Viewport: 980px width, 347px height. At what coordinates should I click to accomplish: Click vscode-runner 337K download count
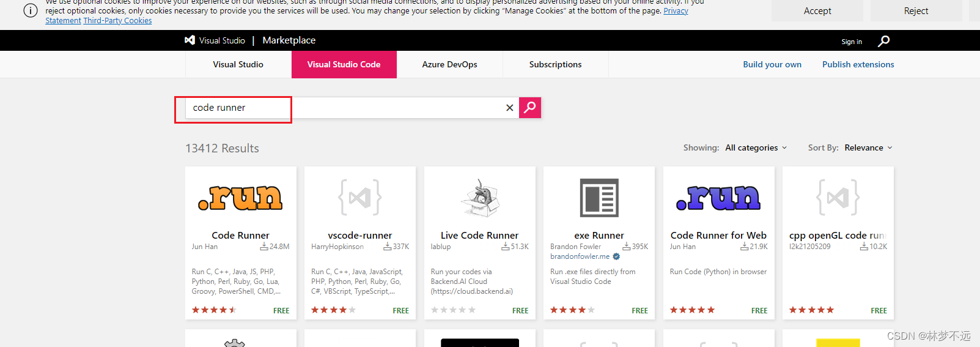396,247
